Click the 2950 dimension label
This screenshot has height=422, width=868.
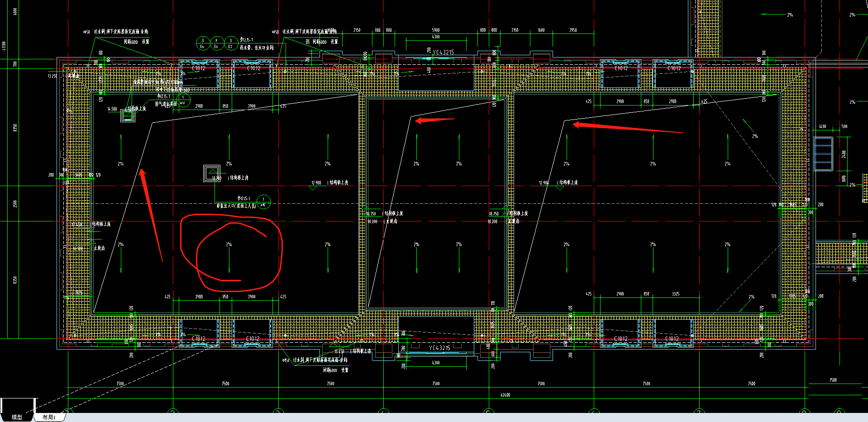(573, 30)
